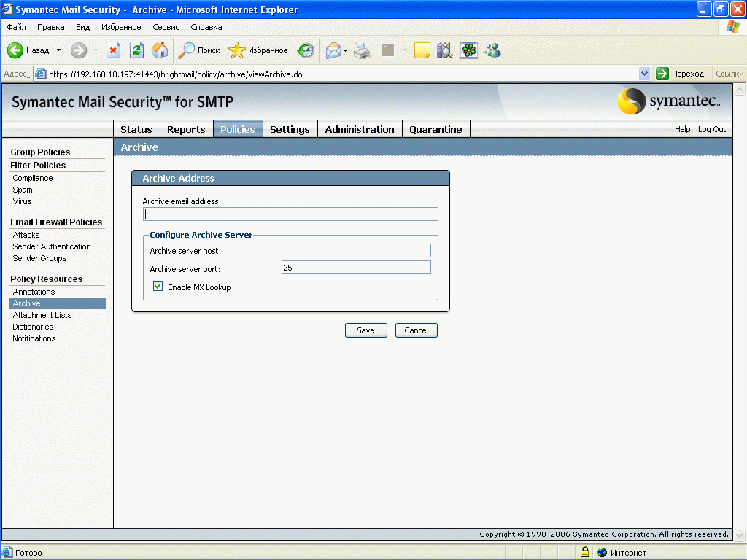
Task: Click the browser address URL field
Action: (342, 74)
